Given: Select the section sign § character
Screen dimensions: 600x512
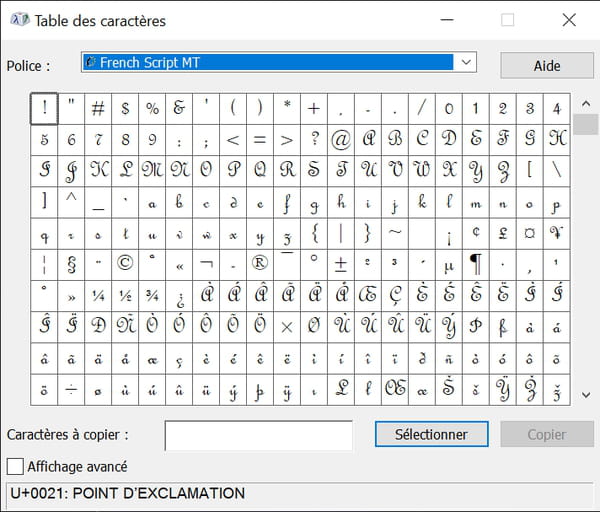Looking at the screenshot, I should (x=71, y=265).
